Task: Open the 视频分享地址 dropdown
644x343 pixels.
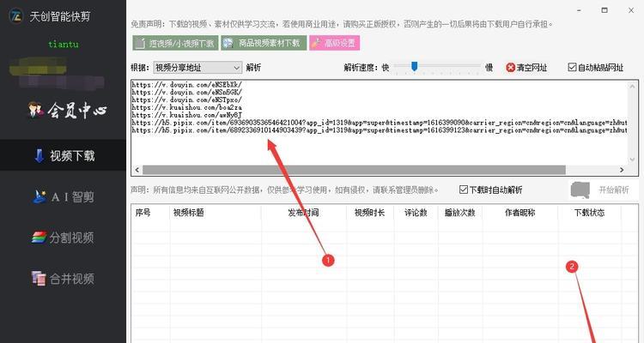Action: (x=197, y=68)
